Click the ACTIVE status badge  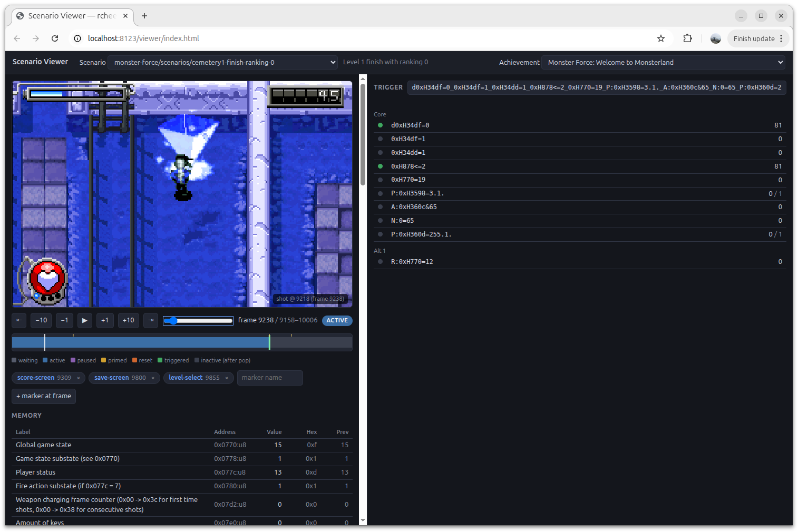(337, 320)
